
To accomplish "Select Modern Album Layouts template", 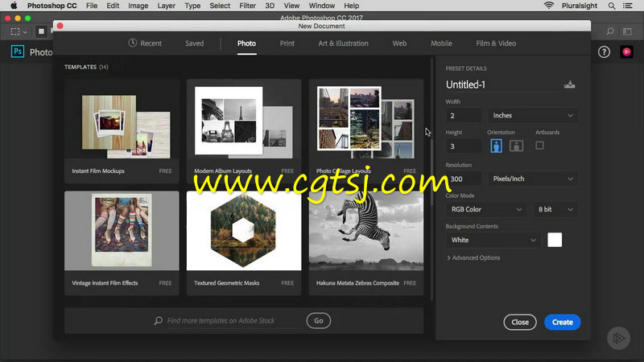I will point(244,131).
